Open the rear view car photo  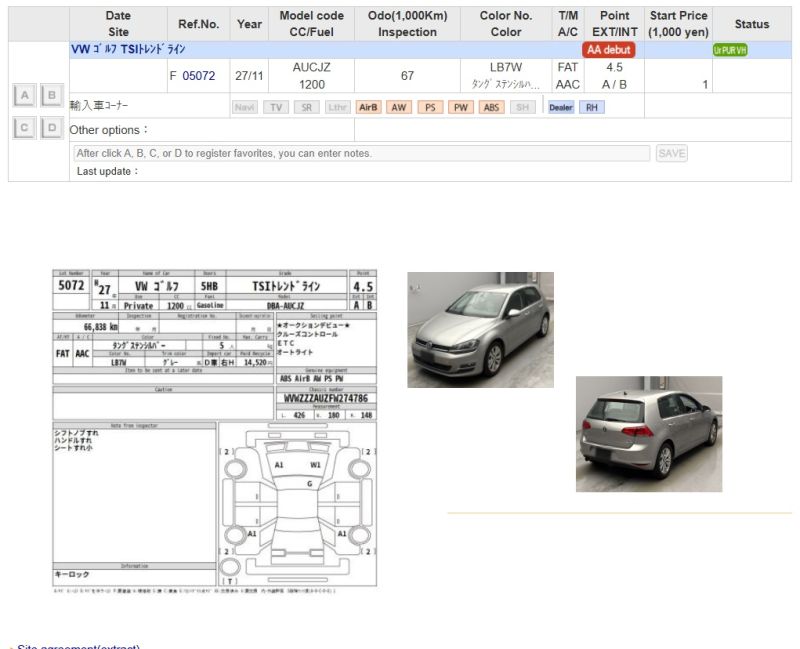[649, 434]
